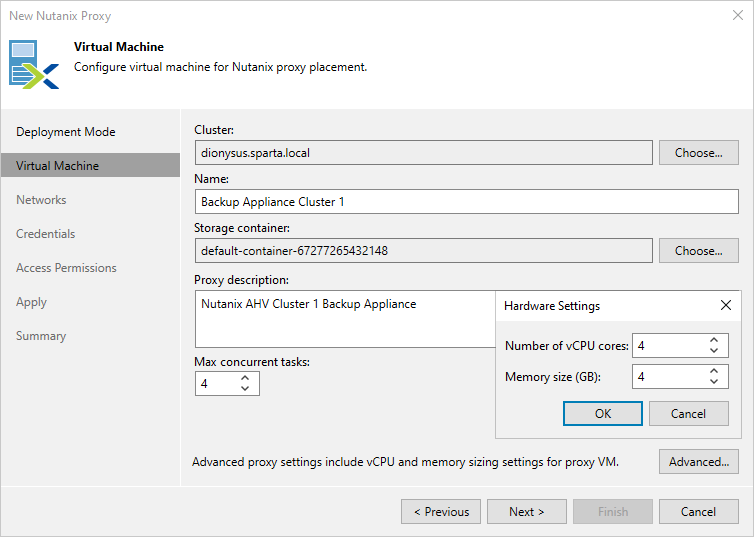Select the Credentials wizard step
This screenshot has width=754, height=537.
[46, 234]
